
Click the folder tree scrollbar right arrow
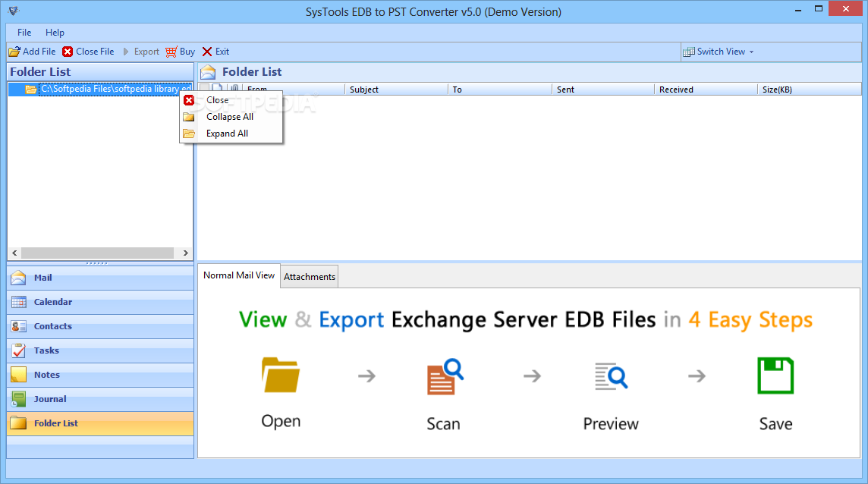185,253
